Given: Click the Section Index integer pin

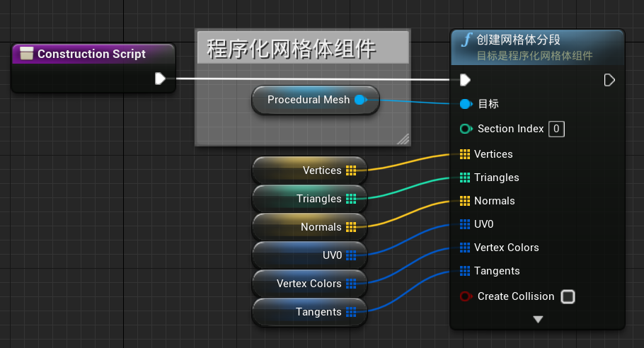Looking at the screenshot, I should click(466, 129).
